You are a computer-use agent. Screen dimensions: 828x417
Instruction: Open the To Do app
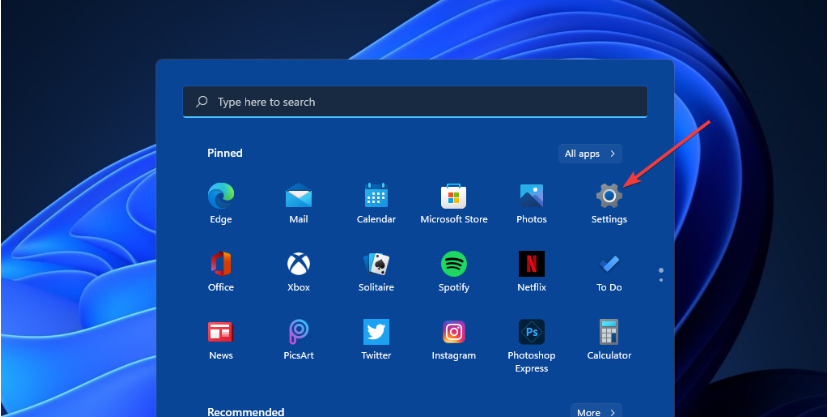click(609, 271)
